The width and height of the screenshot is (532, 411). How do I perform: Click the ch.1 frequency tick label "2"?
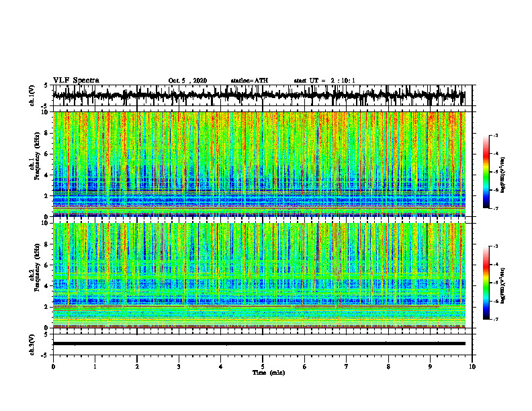pos(47,195)
